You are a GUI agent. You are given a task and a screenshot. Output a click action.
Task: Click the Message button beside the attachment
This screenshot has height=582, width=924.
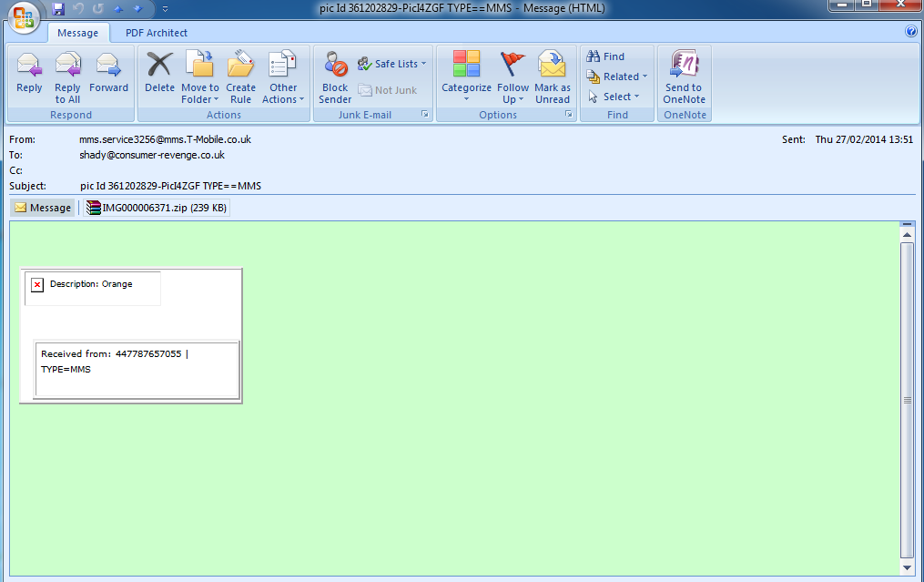click(43, 208)
